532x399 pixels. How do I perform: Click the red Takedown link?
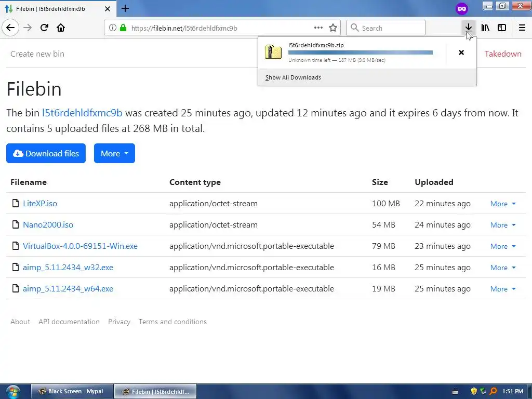[x=503, y=54]
